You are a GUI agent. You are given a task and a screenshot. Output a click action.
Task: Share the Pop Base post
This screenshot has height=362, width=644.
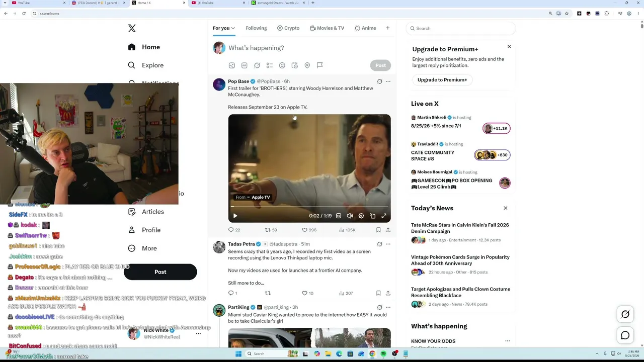click(x=388, y=230)
